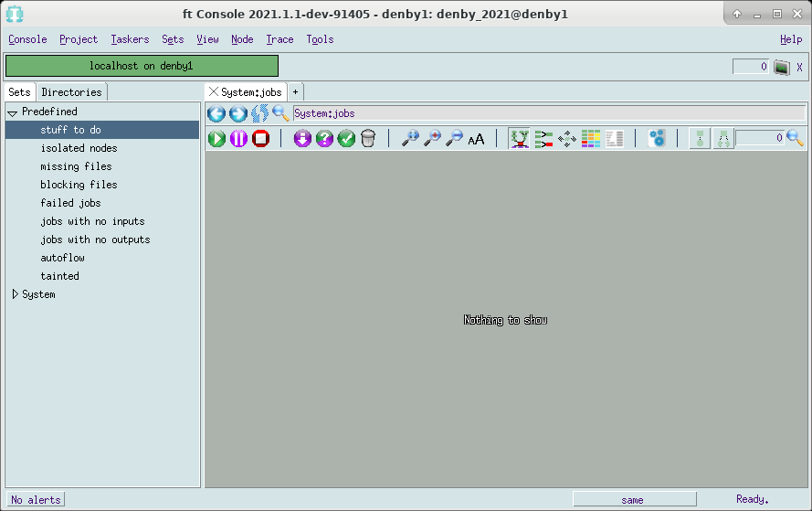Click the No alerts button
Screen dimensions: 812x511
(x=37, y=500)
